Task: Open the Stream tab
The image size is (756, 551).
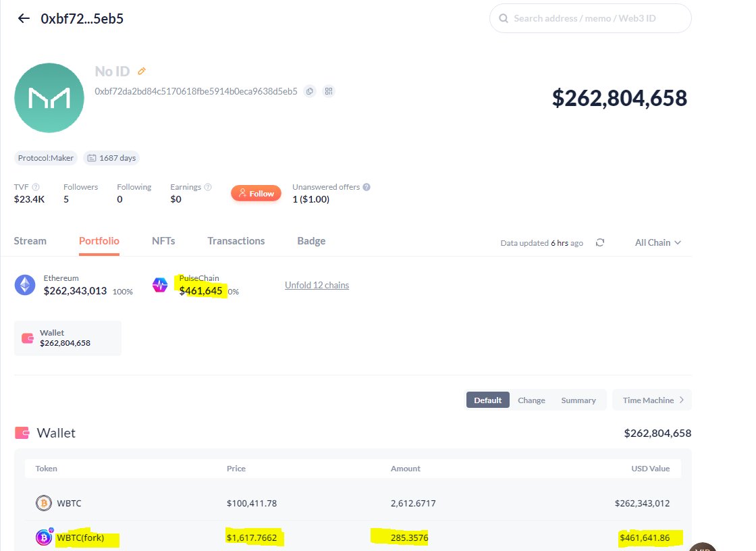Action: 30,241
